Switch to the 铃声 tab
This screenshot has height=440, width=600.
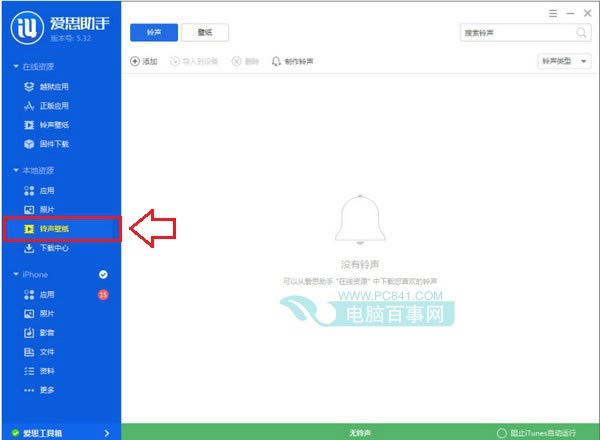[154, 33]
